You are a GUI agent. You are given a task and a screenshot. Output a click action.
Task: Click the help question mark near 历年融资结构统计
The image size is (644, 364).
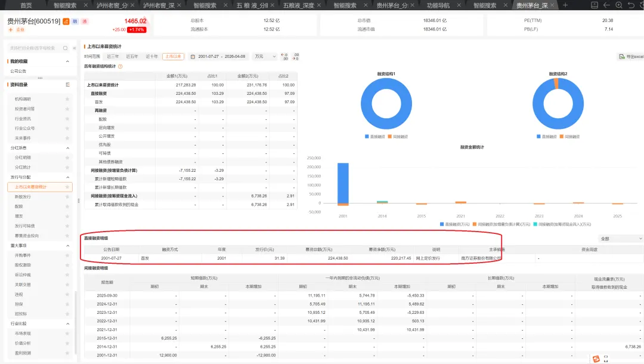pyautogui.click(x=120, y=66)
